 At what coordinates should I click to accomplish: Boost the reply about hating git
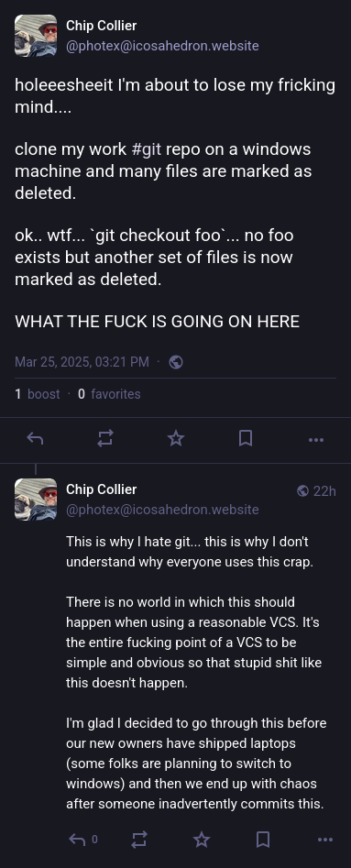(139, 841)
